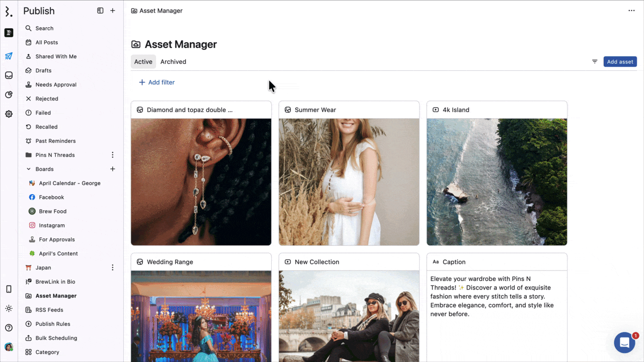Collapse the Boards section chevron
The image size is (644, 362).
pos(29,169)
